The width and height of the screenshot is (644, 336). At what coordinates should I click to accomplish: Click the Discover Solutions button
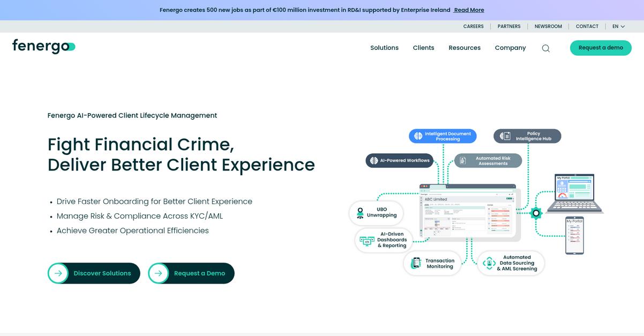(x=94, y=273)
